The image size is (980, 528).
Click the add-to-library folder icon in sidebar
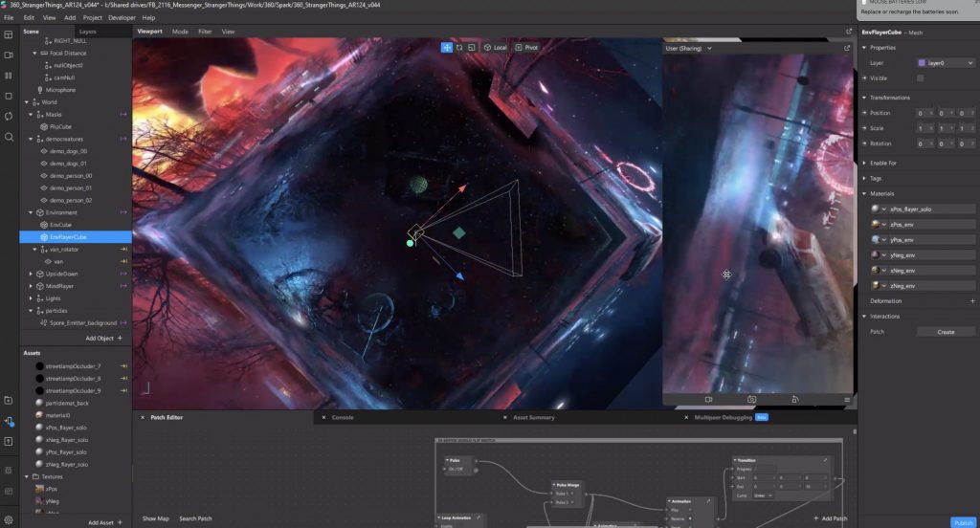pyautogui.click(x=9, y=401)
